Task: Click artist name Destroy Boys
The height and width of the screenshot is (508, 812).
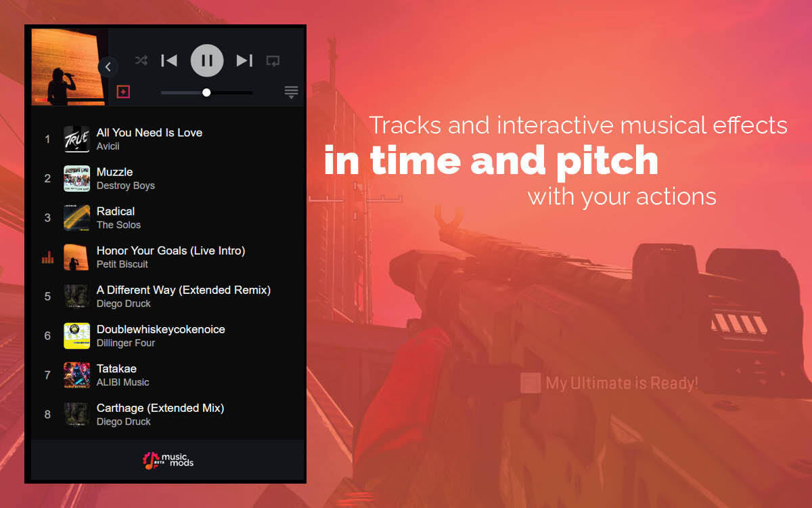Action: point(126,186)
